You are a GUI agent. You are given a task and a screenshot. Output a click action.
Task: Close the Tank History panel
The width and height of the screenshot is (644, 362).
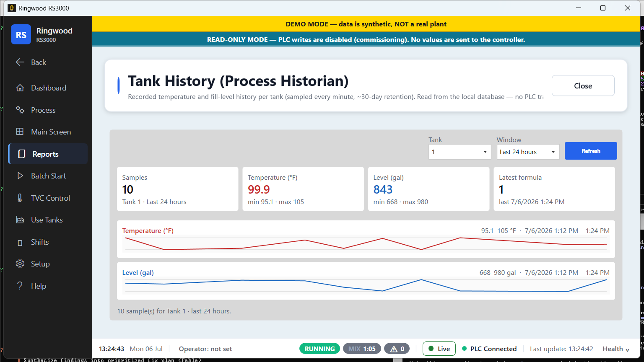pyautogui.click(x=583, y=86)
